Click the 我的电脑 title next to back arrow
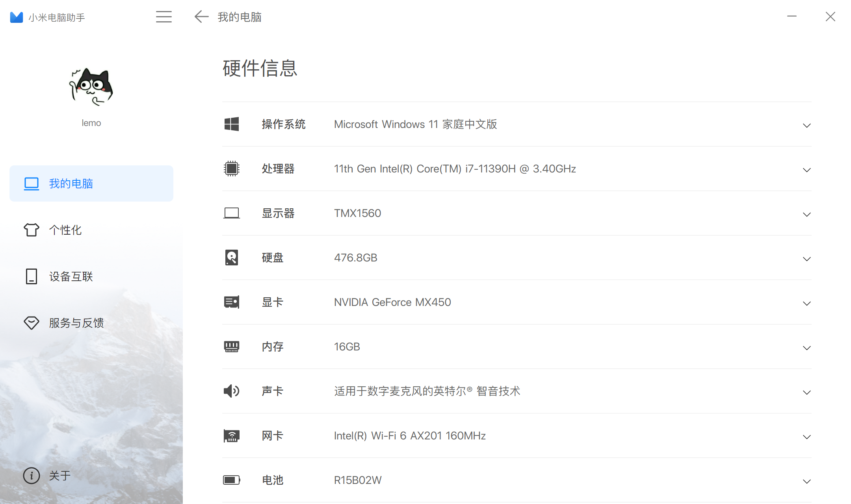851x504 pixels. tap(240, 17)
